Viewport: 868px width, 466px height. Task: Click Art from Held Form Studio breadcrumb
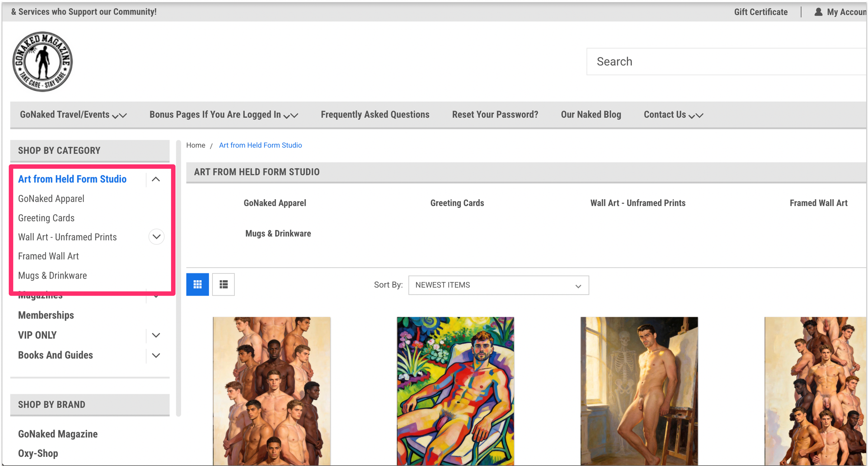(260, 145)
